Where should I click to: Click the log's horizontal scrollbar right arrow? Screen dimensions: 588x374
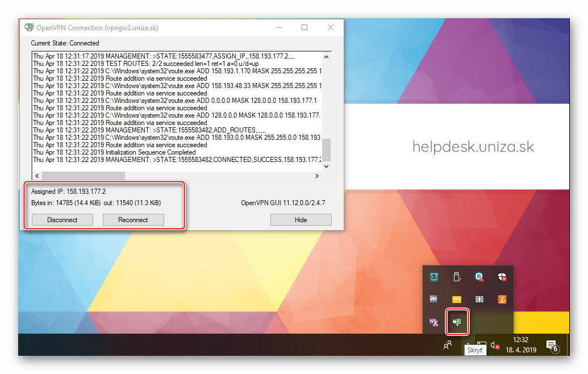click(318, 176)
